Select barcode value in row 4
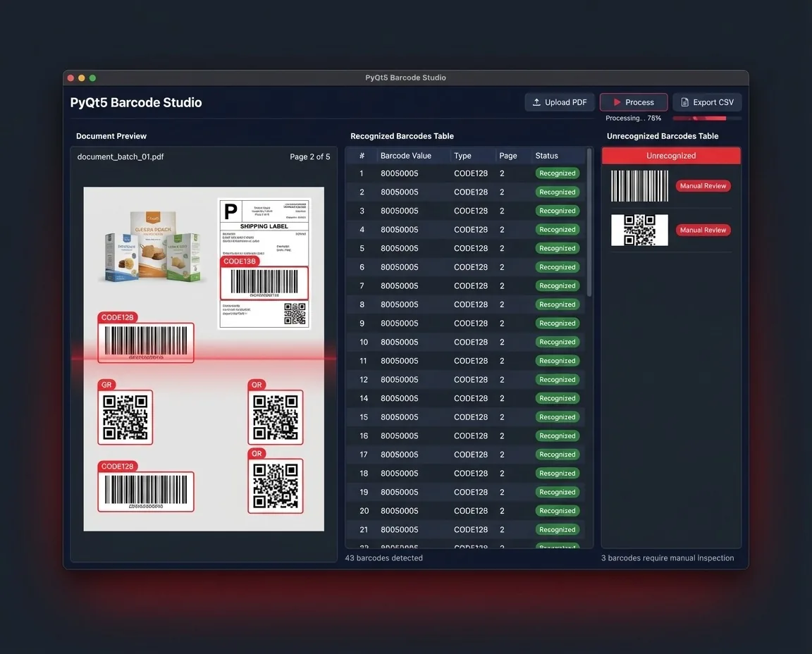 tap(399, 229)
